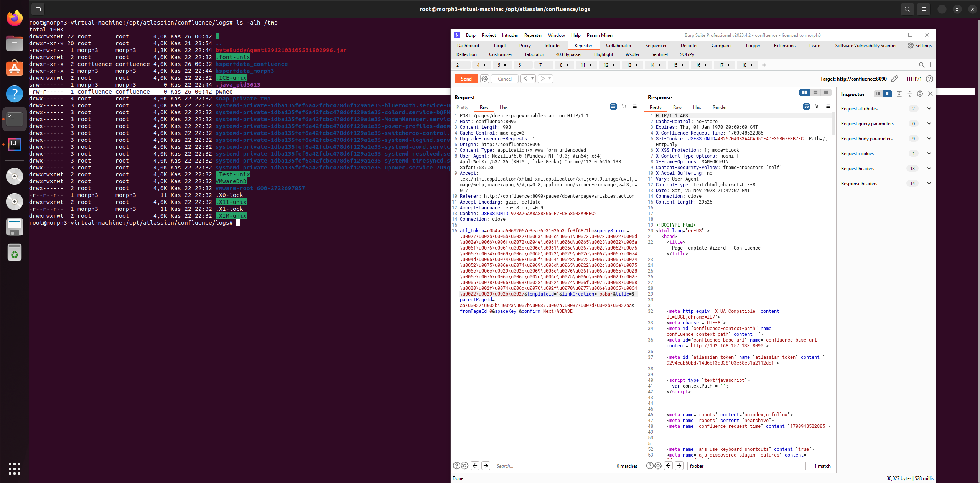Show Request in Hex view

[503, 107]
